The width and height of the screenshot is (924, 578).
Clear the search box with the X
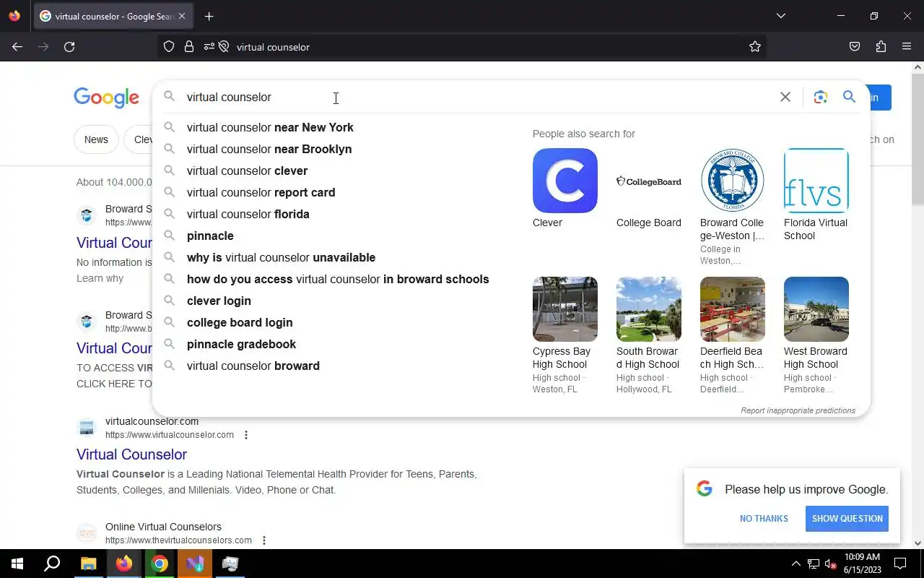click(x=785, y=97)
